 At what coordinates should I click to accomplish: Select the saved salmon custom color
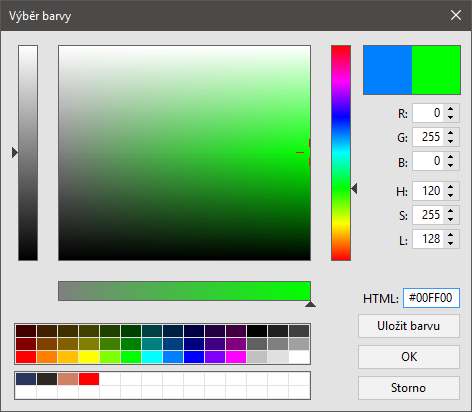(x=68, y=379)
